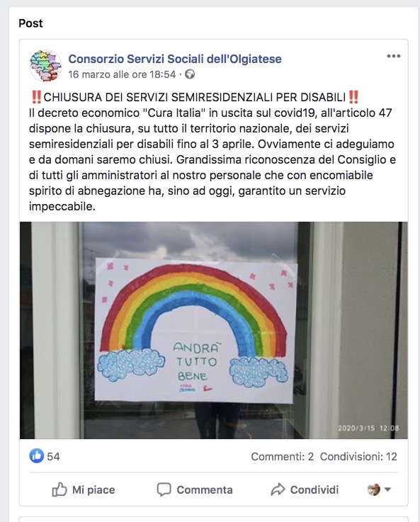Click the Mi piace button

tap(84, 489)
